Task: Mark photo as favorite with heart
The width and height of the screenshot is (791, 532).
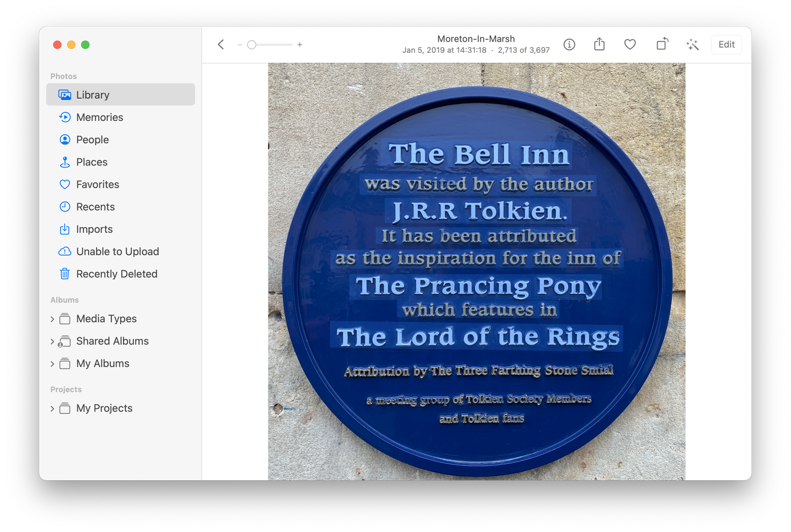Action: tap(630, 45)
